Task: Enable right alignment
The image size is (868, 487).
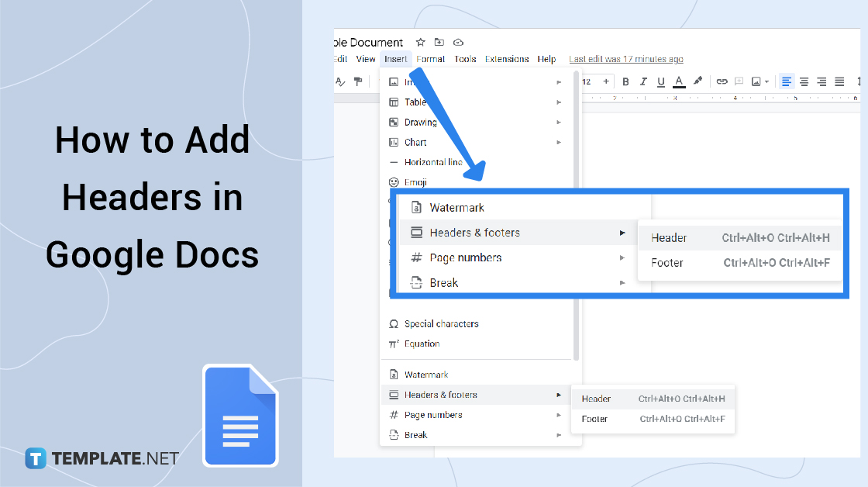Action: [821, 82]
